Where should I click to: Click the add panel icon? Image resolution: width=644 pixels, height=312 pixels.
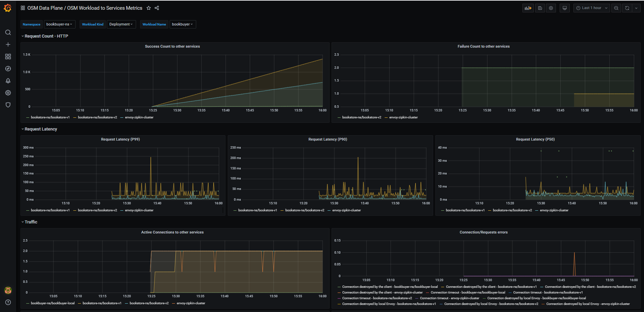pyautogui.click(x=528, y=8)
